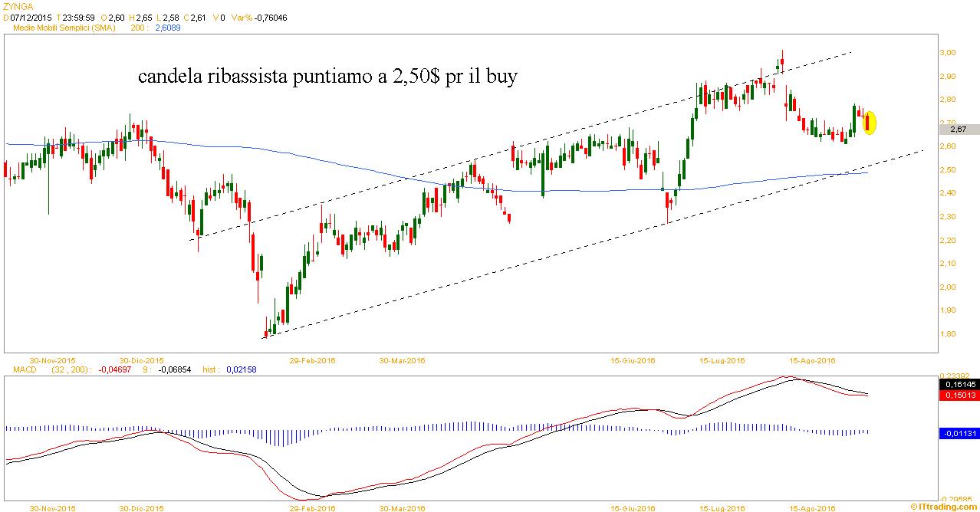Image resolution: width=980 pixels, height=512 pixels.
Task: Select the red 0,15013 signal value tag
Action: [x=958, y=395]
